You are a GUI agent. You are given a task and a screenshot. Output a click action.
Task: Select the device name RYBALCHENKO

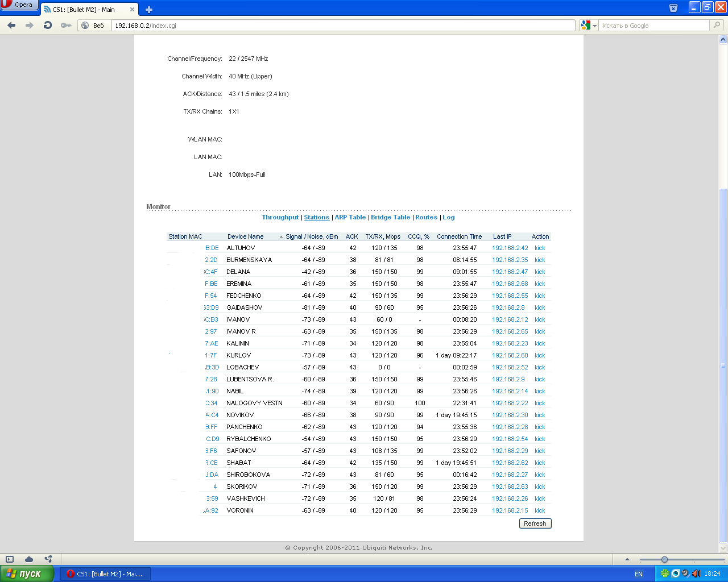point(249,439)
